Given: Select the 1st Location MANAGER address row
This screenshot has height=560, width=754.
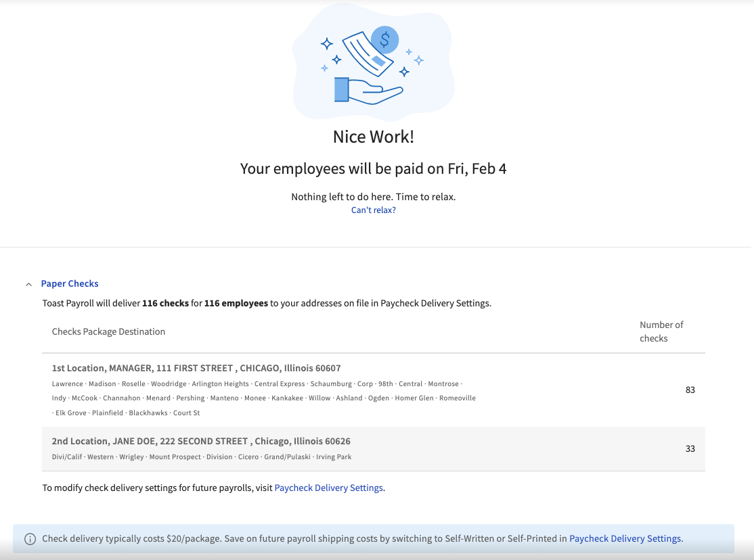Looking at the screenshot, I should (x=196, y=368).
